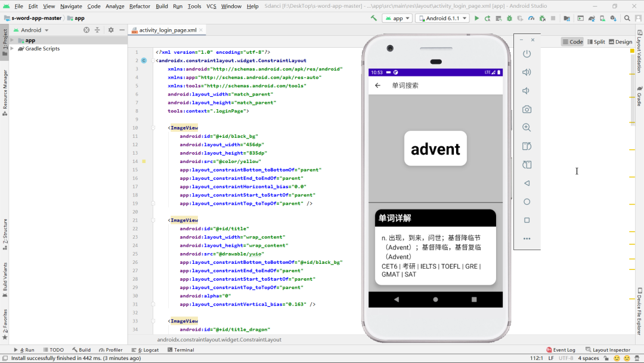This screenshot has height=363, width=644.
Task: Click the emulator Overview square icon
Action: point(527,220)
